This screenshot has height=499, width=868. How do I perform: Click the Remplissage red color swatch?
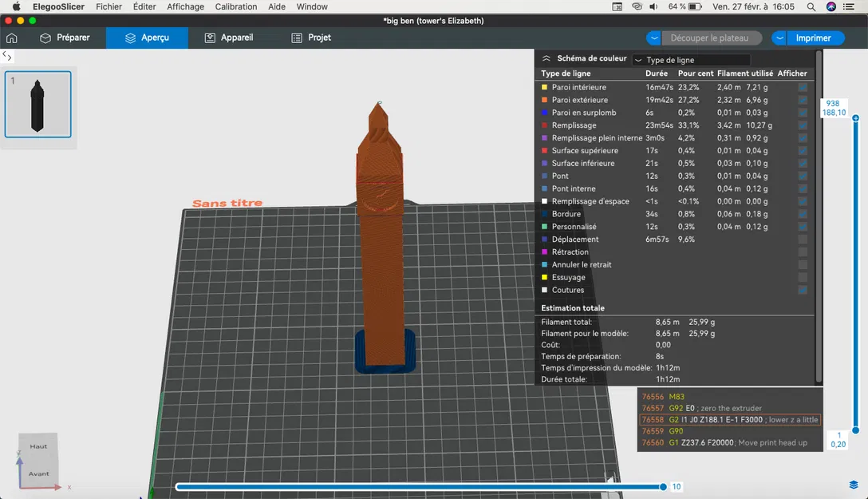[544, 125]
